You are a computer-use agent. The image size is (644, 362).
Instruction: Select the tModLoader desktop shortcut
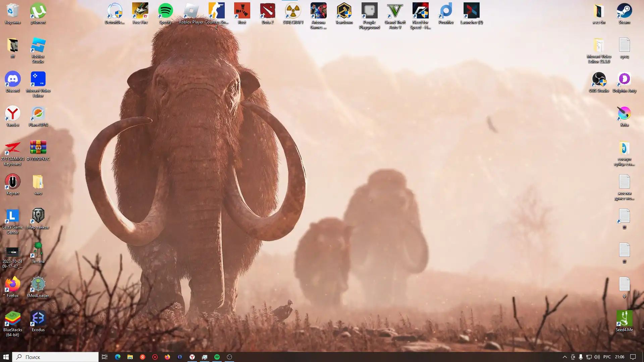(x=38, y=287)
